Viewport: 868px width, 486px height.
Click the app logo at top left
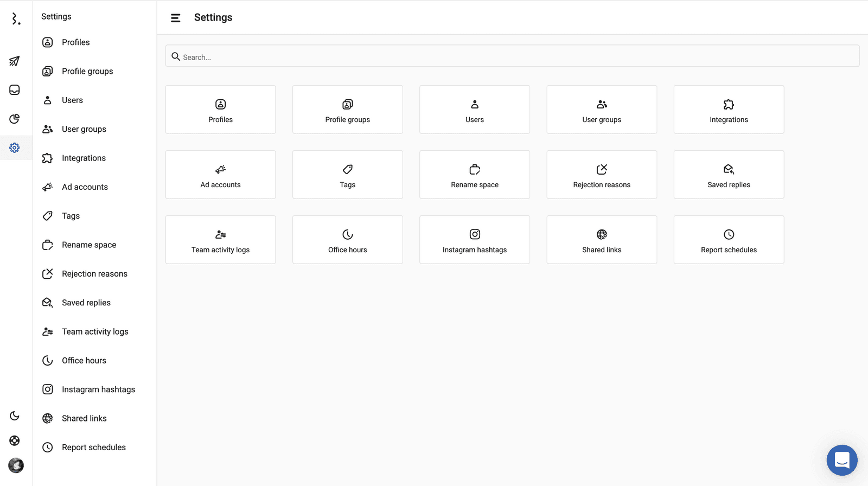tap(16, 20)
